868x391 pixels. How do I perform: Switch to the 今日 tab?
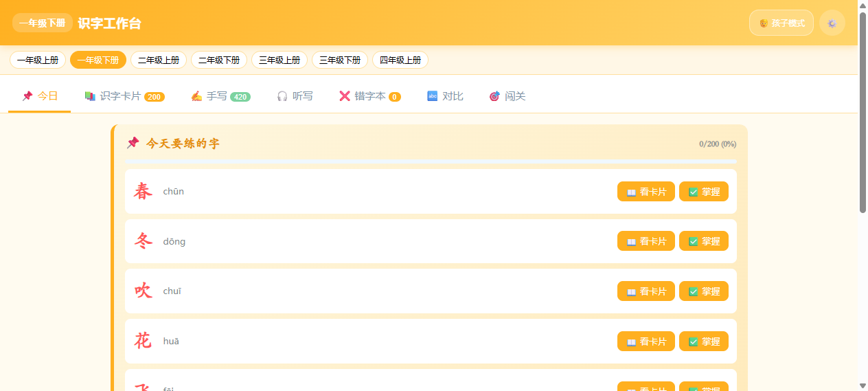(40, 96)
